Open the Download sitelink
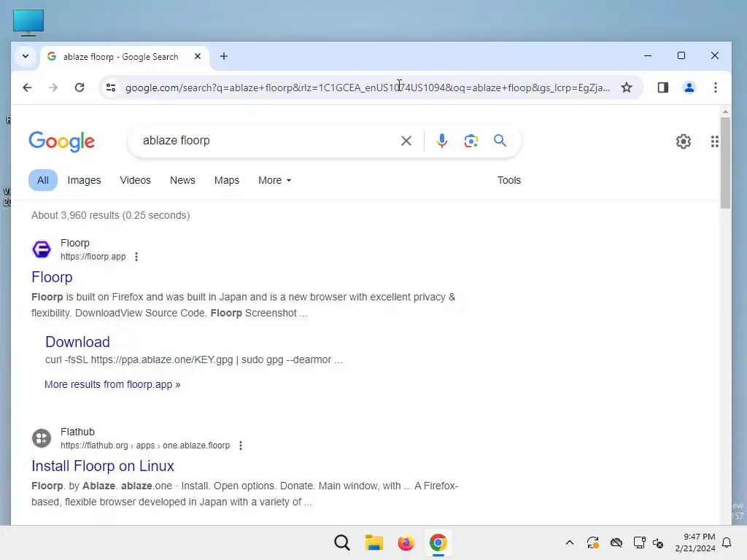Viewport: 747px width, 560px height. pyautogui.click(x=77, y=342)
